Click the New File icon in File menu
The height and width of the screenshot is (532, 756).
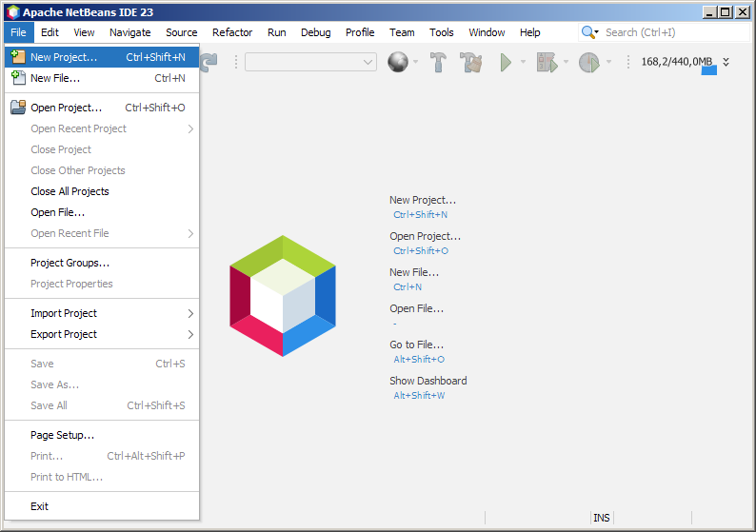point(17,78)
